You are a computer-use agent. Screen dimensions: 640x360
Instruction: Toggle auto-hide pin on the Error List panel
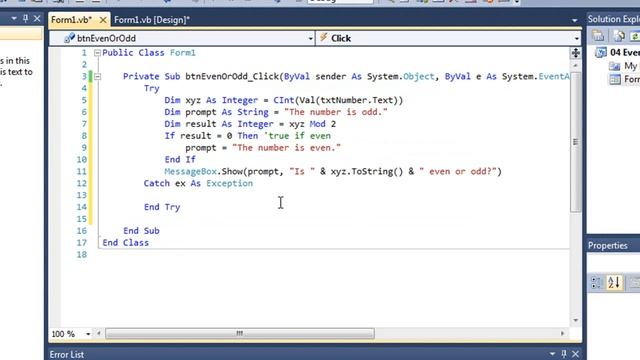tap(564, 354)
